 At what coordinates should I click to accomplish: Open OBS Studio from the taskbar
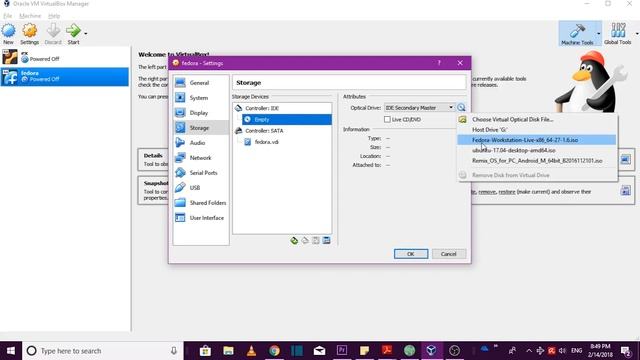click(454, 351)
